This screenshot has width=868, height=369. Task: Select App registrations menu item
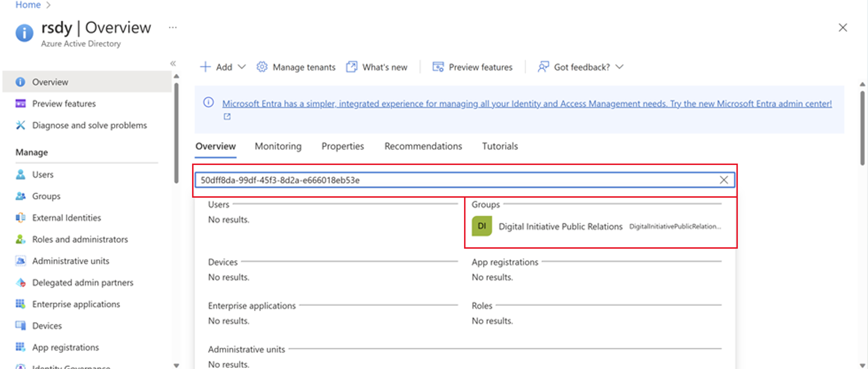click(65, 348)
